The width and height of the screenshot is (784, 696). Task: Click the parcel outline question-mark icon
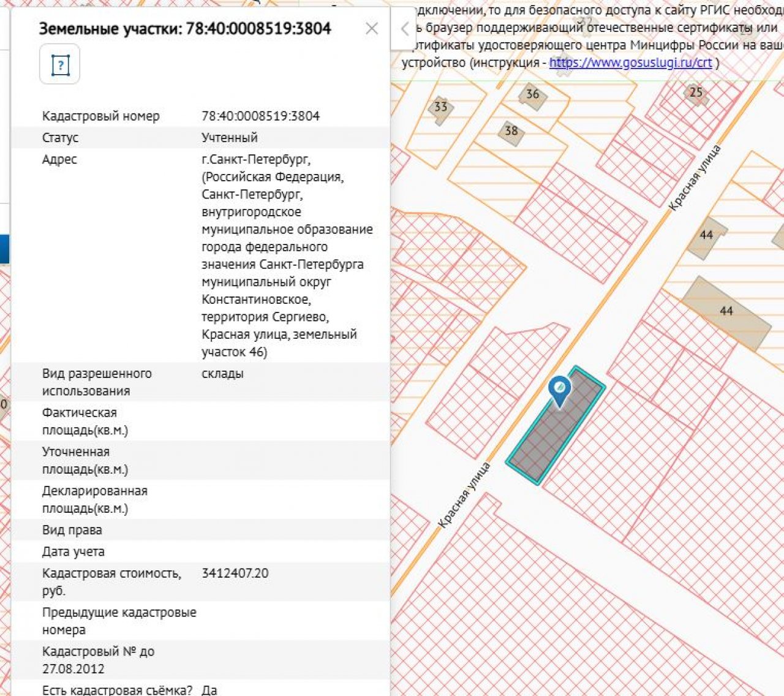pyautogui.click(x=59, y=64)
